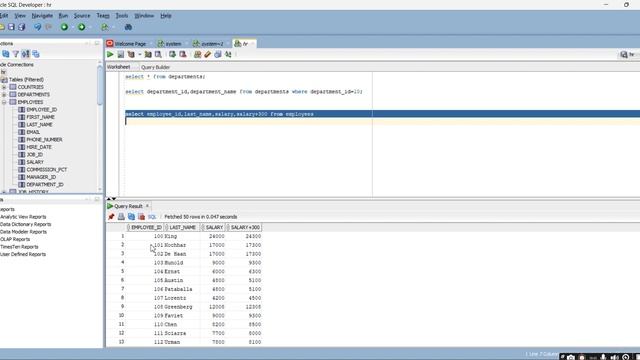Click the refresh icon in Query Result toolbar

[x=131, y=217]
